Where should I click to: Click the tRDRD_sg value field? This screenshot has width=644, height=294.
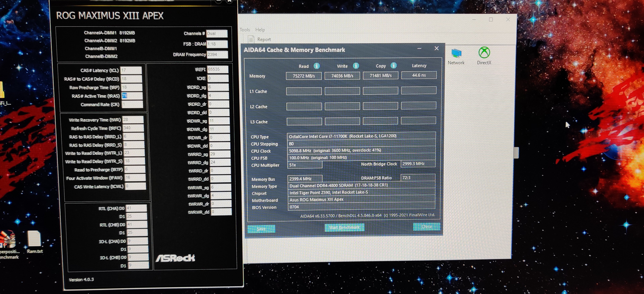pos(219,87)
